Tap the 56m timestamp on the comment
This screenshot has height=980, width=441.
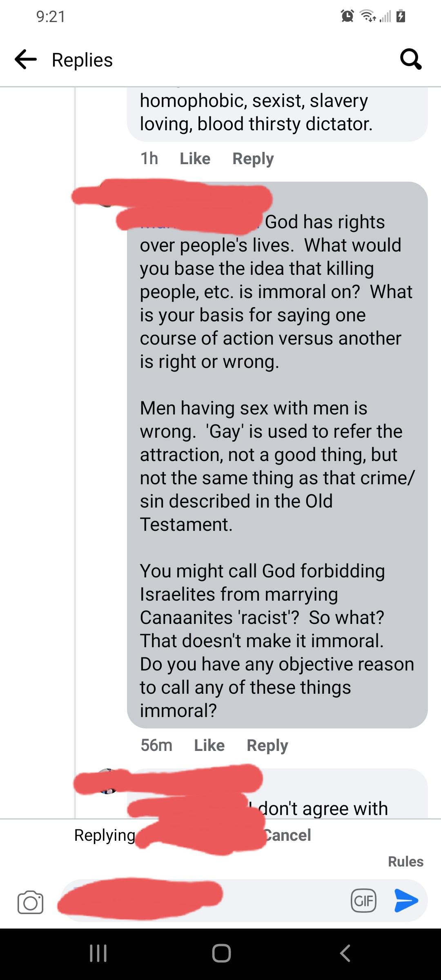[156, 745]
